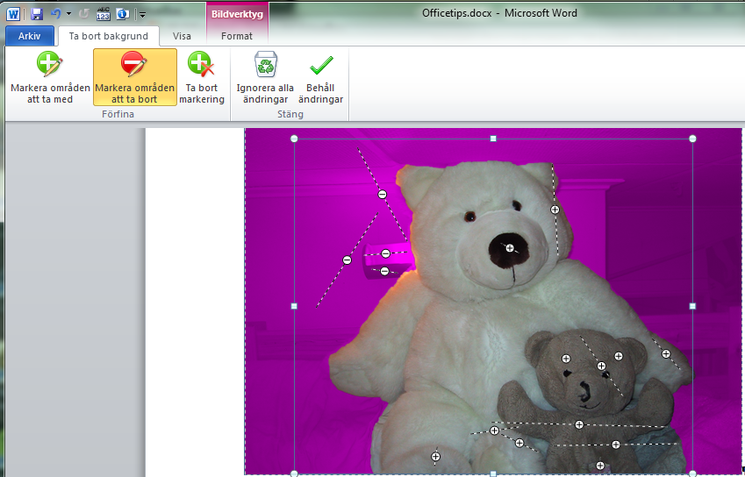The width and height of the screenshot is (745, 477).
Task: Click the left-middle selection handle of the marquee
Action: [x=294, y=306]
